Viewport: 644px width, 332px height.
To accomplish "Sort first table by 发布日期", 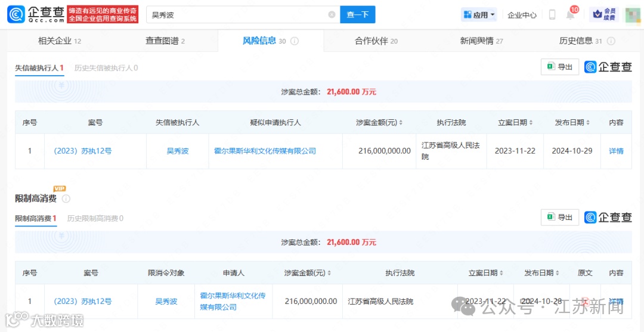I will tap(588, 123).
